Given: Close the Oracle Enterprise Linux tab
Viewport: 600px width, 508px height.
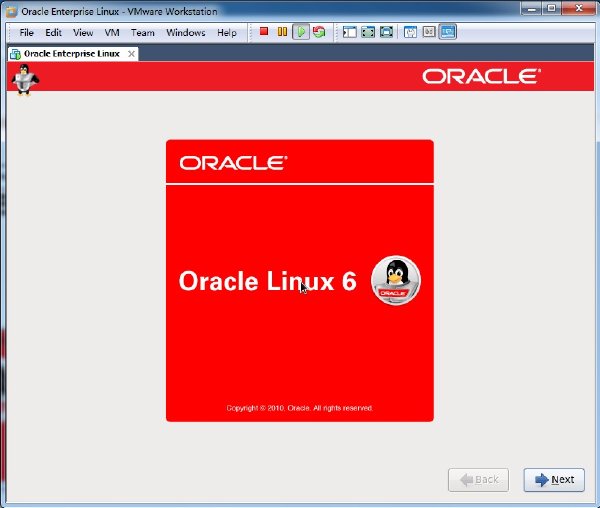Looking at the screenshot, I should tap(131, 54).
